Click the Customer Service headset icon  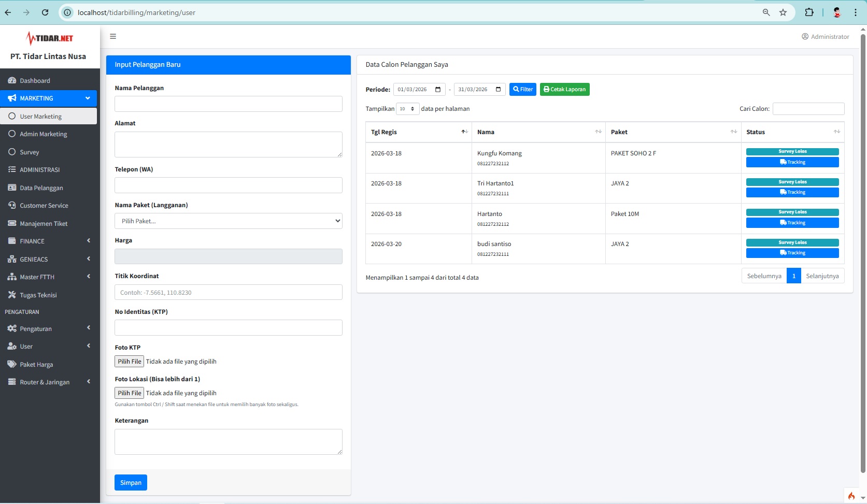coord(12,205)
